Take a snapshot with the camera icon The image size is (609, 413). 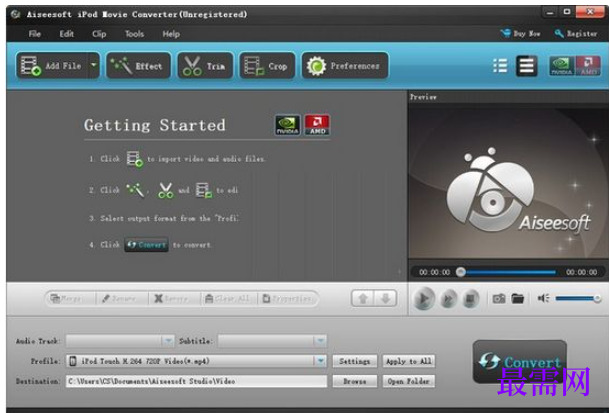[x=499, y=298]
